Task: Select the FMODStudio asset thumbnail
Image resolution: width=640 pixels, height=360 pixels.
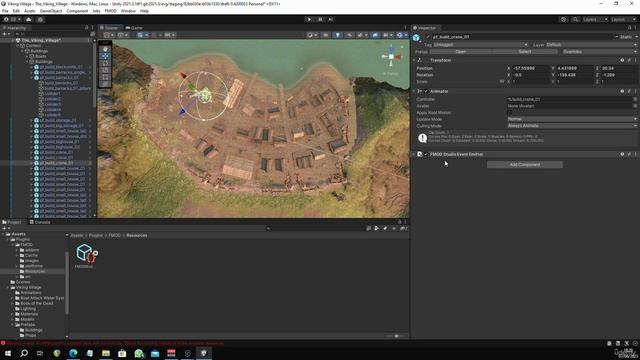Action: [85, 255]
